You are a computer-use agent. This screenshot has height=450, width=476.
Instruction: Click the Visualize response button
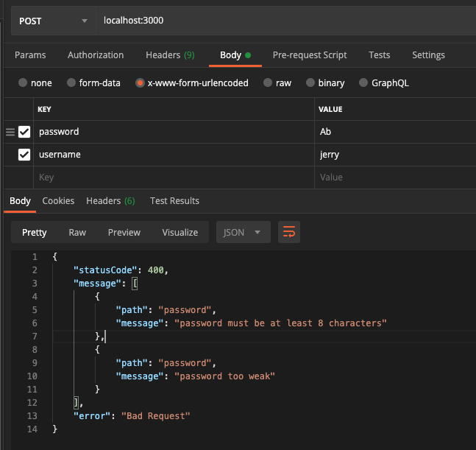[x=180, y=232]
